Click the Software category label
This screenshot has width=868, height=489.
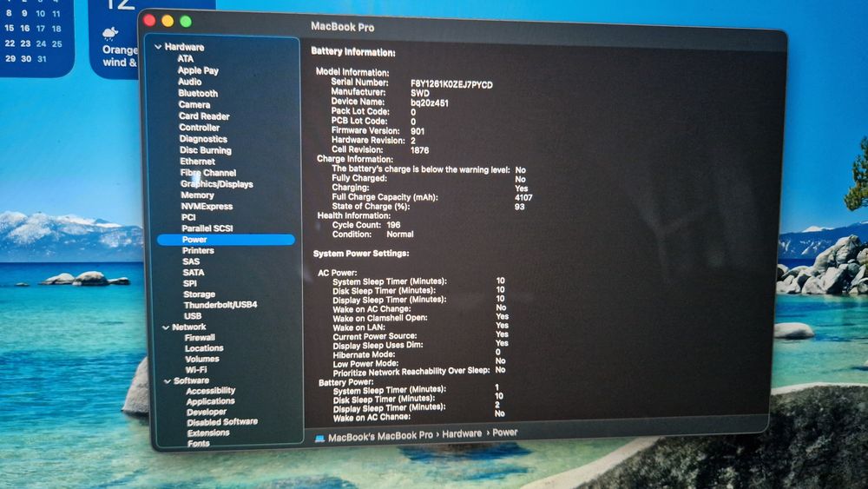pos(192,381)
